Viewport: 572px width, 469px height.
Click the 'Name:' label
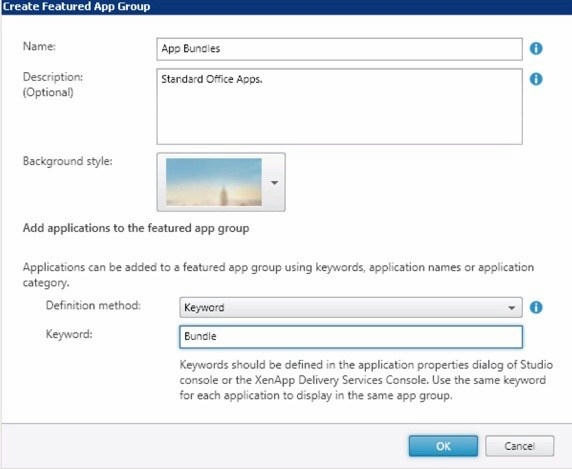click(39, 46)
